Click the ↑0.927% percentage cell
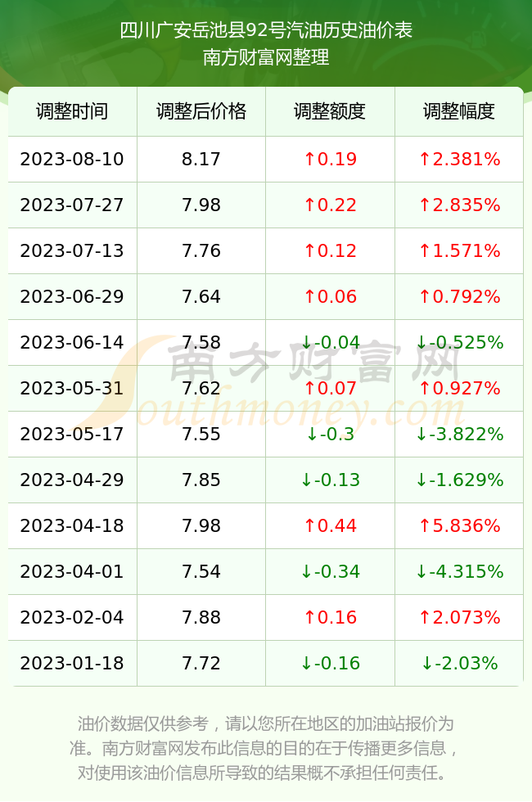 (459, 388)
